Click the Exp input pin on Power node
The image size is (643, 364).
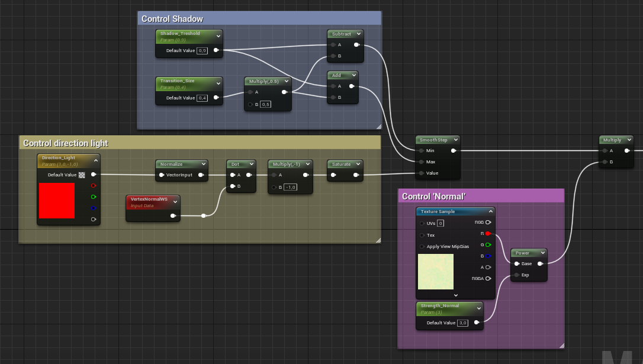[517, 275]
